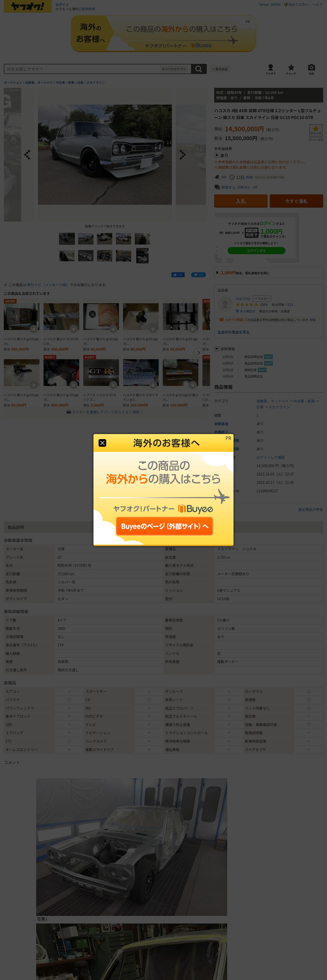Toggle watch star on 500,000円 item

pyautogui.click(x=34, y=329)
